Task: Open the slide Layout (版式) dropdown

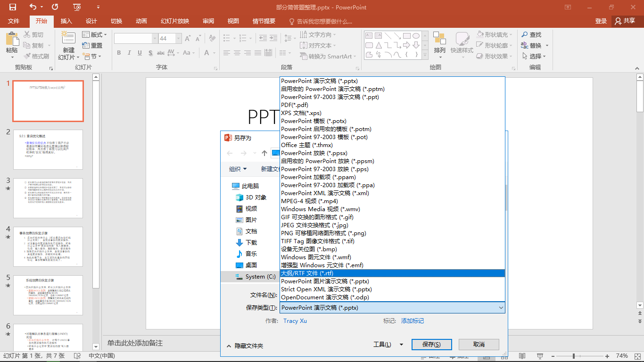Action: (x=95, y=34)
